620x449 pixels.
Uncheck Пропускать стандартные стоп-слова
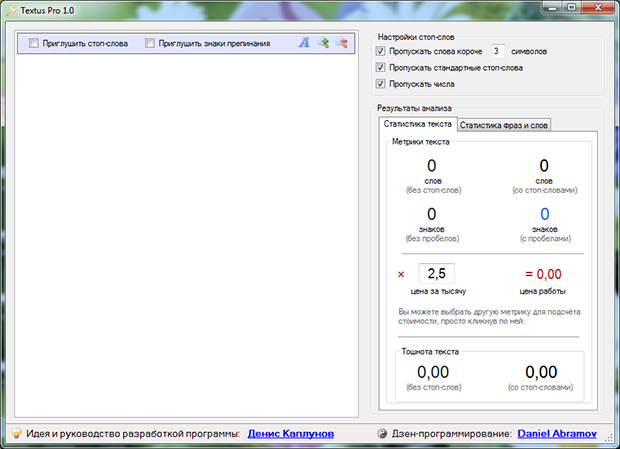tap(380, 68)
